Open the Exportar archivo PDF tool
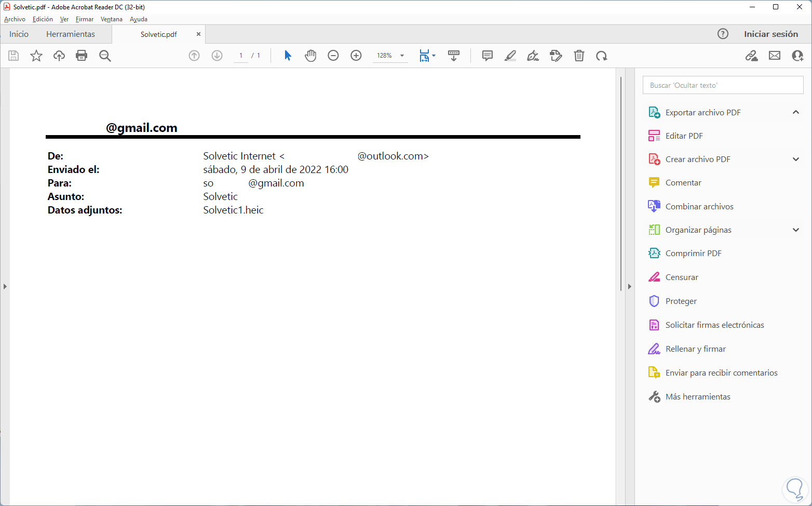 (703, 112)
